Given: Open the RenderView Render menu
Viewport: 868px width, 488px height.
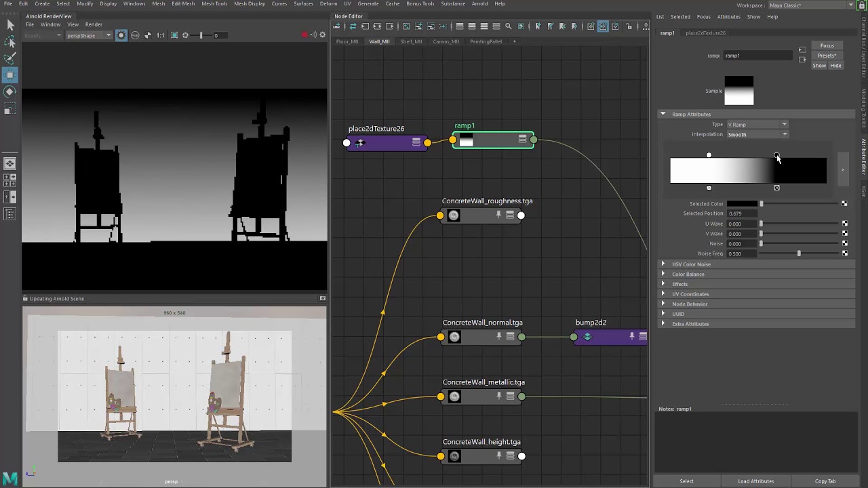Looking at the screenshot, I should [94, 24].
